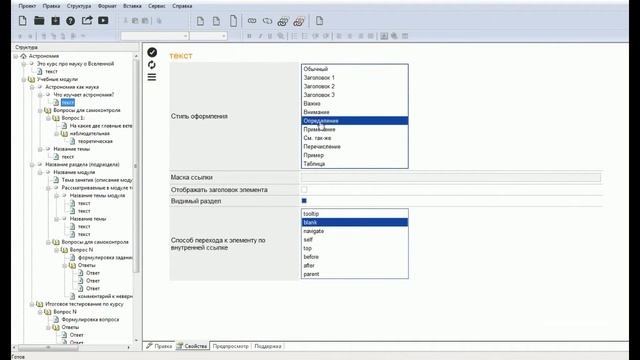Click the second chain link icon
The image size is (640, 360).
click(267, 20)
